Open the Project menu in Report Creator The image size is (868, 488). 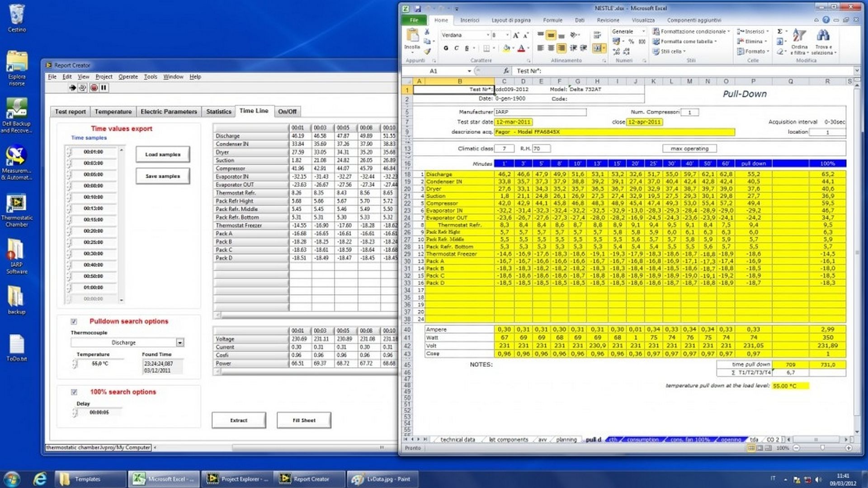[104, 77]
